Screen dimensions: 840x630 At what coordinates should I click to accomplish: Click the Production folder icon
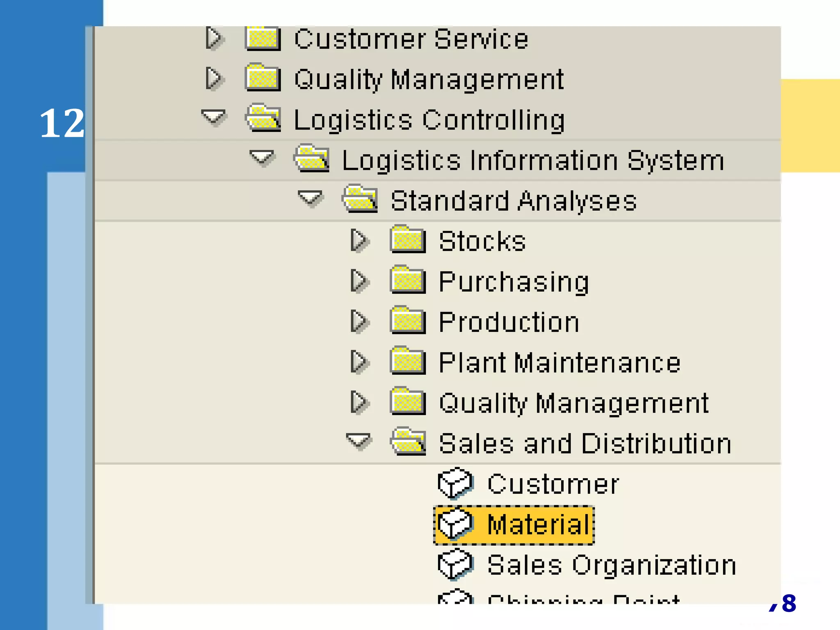[x=408, y=321]
